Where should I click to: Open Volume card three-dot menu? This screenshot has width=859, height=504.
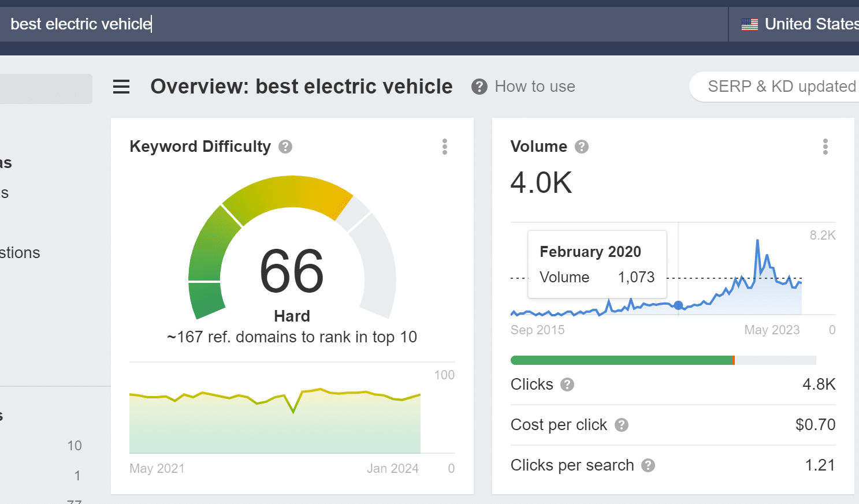(x=825, y=147)
